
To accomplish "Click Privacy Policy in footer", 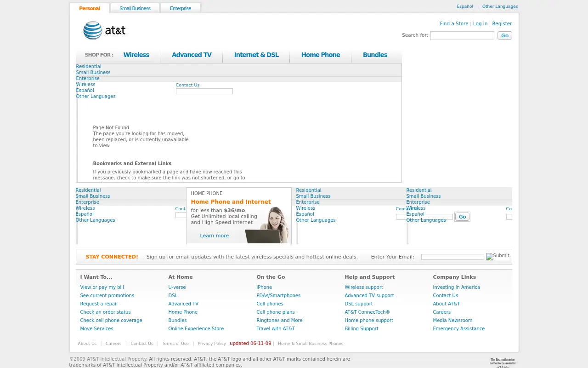I will coord(212,344).
